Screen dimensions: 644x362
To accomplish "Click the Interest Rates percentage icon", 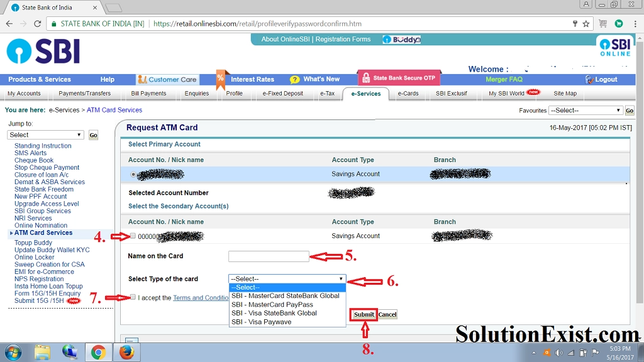I will (221, 79).
